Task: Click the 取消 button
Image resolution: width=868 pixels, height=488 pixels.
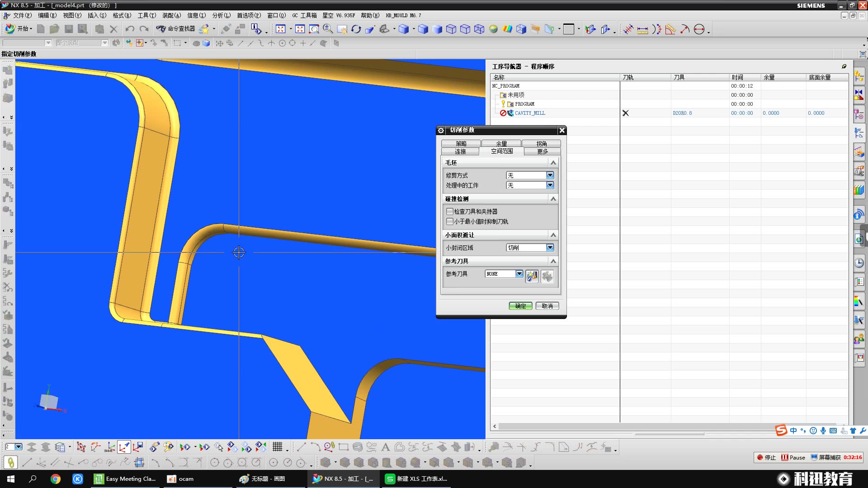Action: (547, 306)
